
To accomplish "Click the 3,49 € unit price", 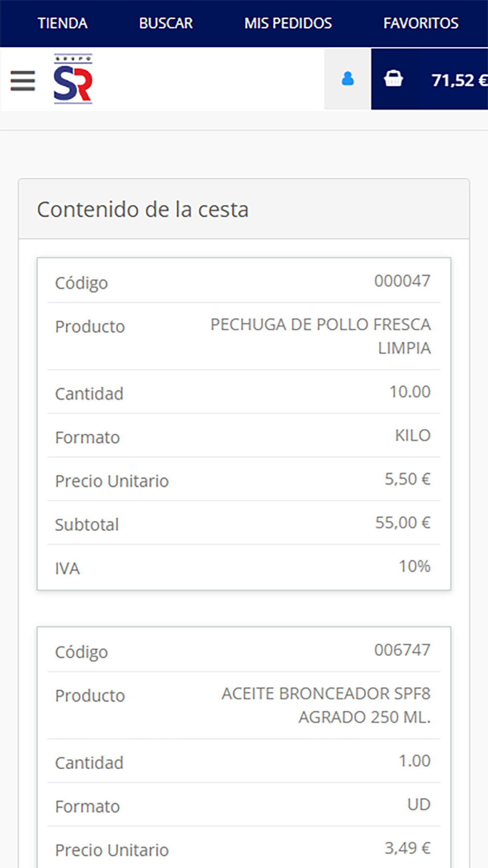I will 407,848.
